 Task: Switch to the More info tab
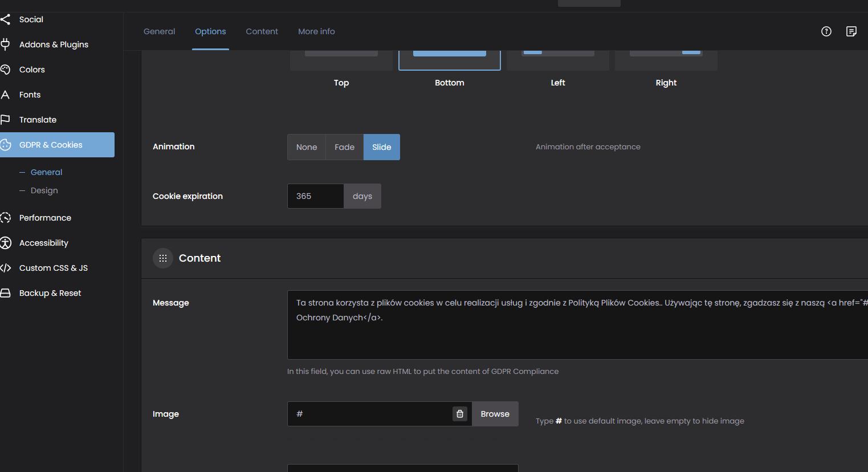[x=316, y=31]
